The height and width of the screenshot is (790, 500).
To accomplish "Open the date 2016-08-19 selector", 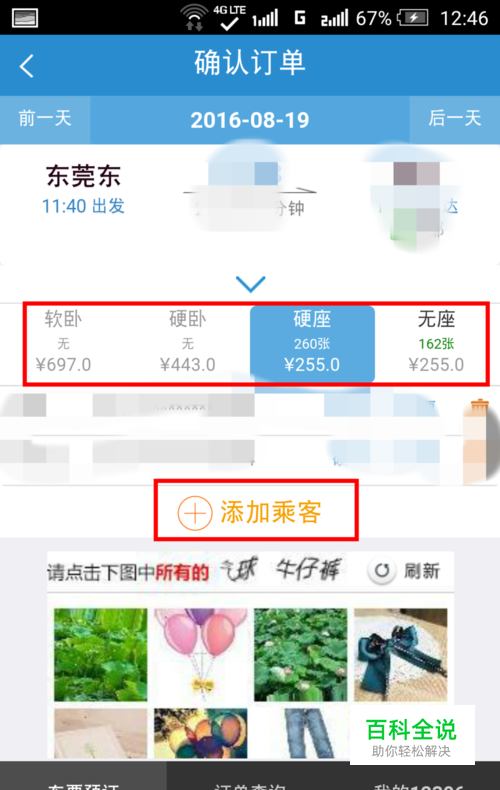I will tap(249, 120).
